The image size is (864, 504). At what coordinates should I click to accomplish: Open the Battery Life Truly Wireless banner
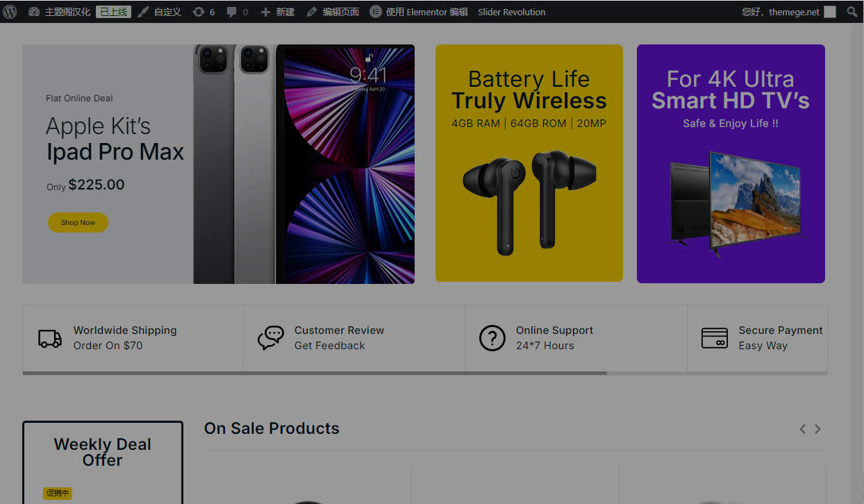coord(529,163)
